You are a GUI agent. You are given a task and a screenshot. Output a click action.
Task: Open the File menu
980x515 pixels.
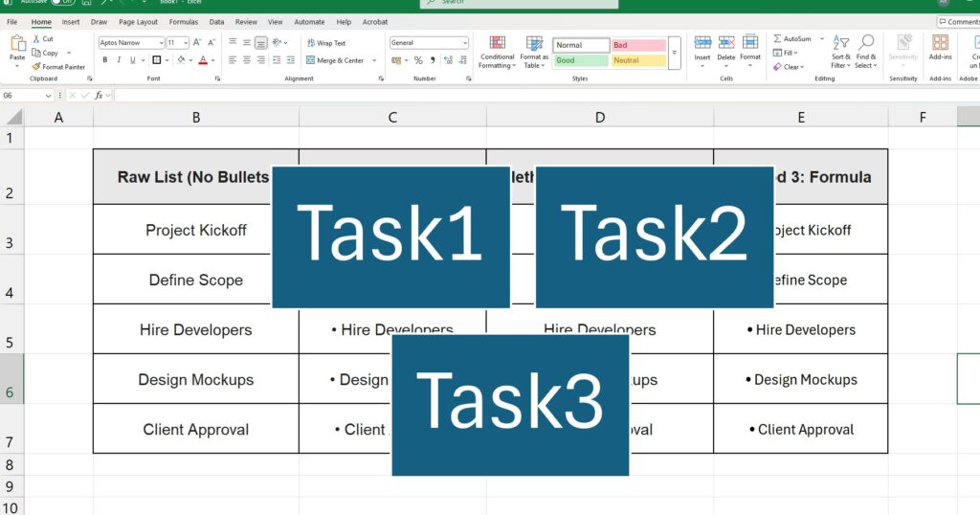click(11, 22)
